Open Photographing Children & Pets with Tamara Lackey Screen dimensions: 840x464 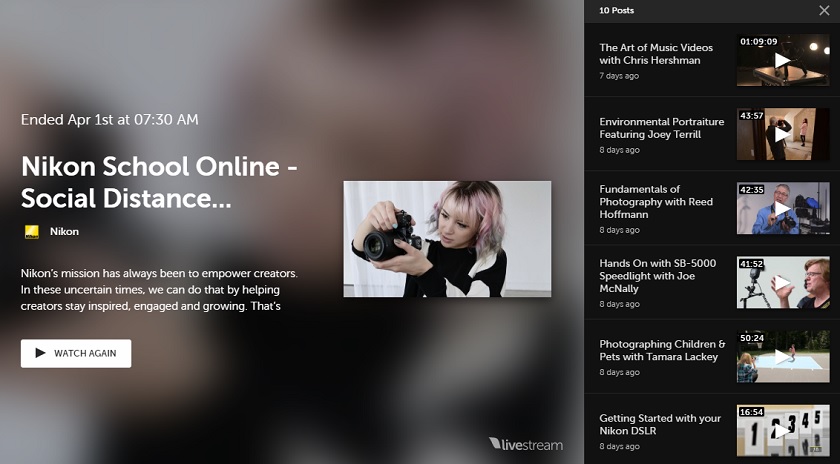pyautogui.click(x=662, y=350)
